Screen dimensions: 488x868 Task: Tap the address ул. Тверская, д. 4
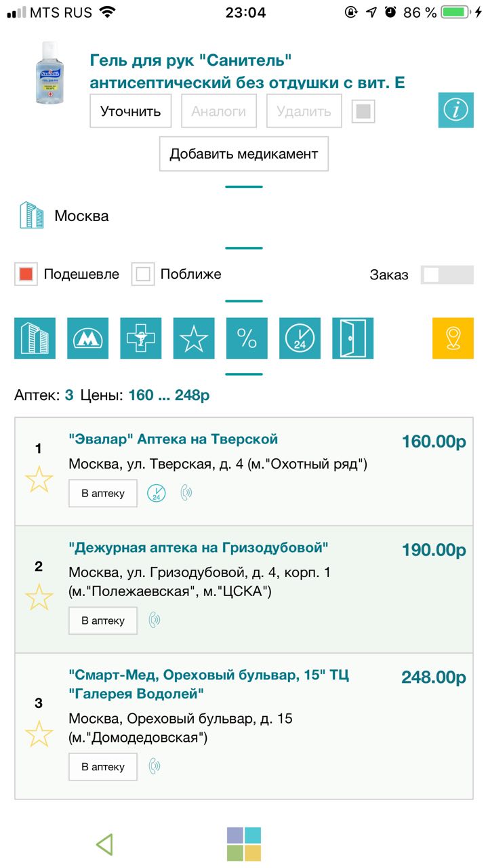[218, 465]
